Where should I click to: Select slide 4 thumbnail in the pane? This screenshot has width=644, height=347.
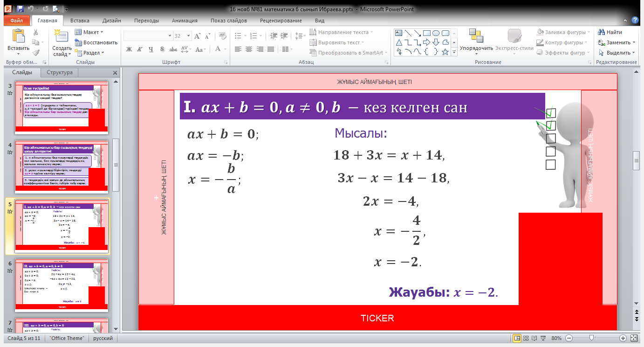pyautogui.click(x=62, y=167)
